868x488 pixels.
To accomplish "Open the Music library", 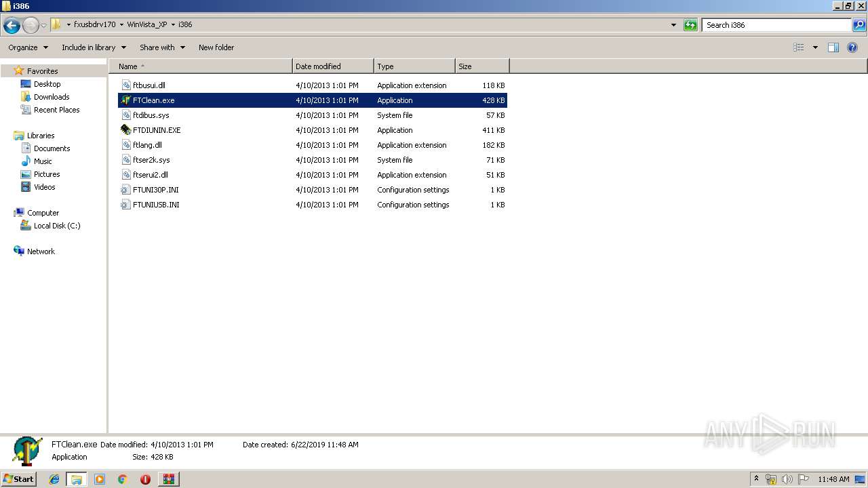I will tap(43, 161).
